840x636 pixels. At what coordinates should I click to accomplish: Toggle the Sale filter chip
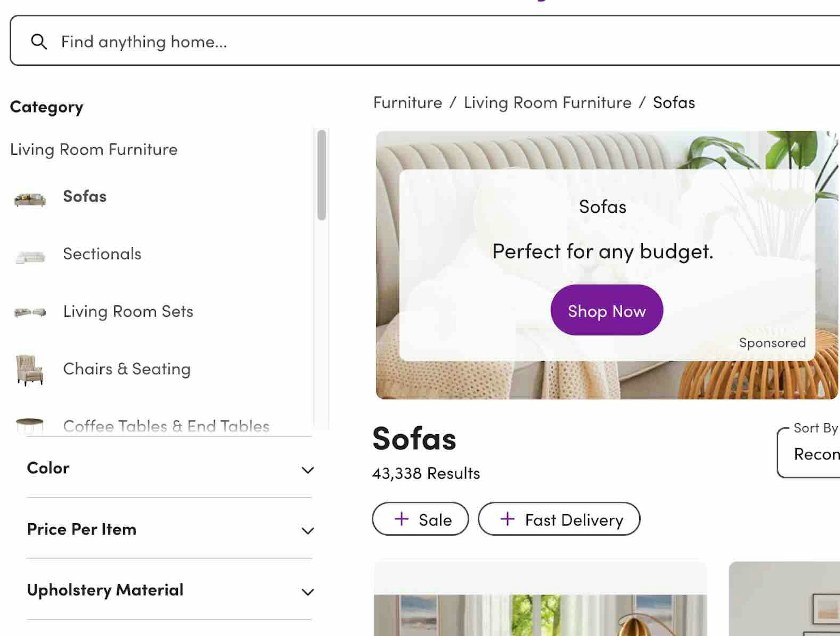pyautogui.click(x=420, y=519)
